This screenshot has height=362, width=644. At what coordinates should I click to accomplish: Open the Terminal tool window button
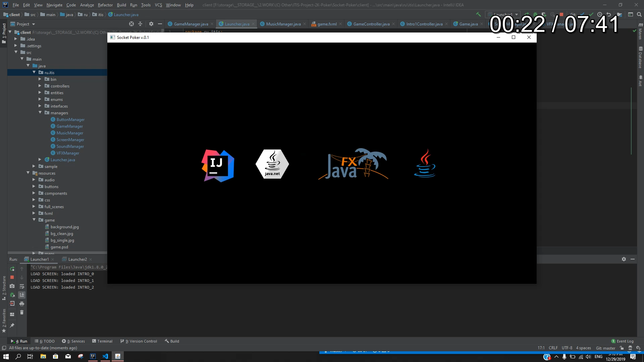(102, 341)
